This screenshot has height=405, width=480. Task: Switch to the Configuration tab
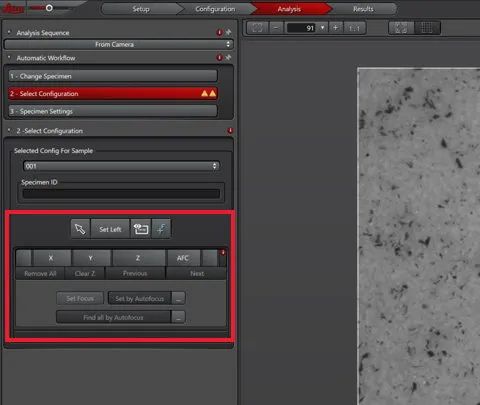tap(215, 9)
